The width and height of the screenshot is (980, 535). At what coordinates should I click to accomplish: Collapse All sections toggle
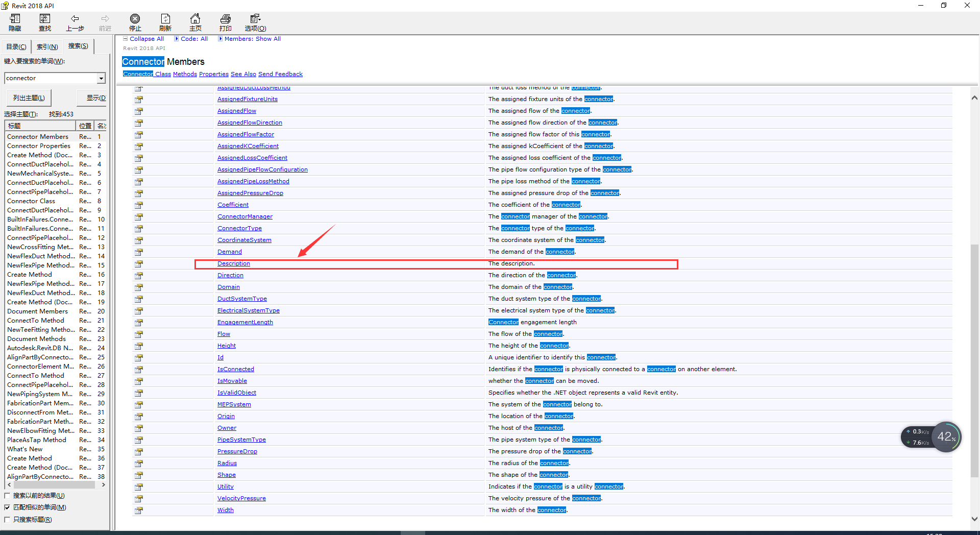143,39
